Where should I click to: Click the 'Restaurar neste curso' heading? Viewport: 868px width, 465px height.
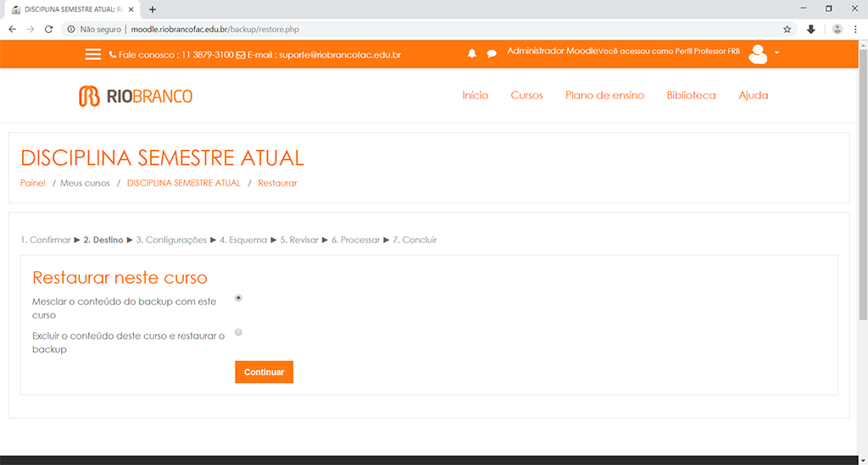coord(120,278)
